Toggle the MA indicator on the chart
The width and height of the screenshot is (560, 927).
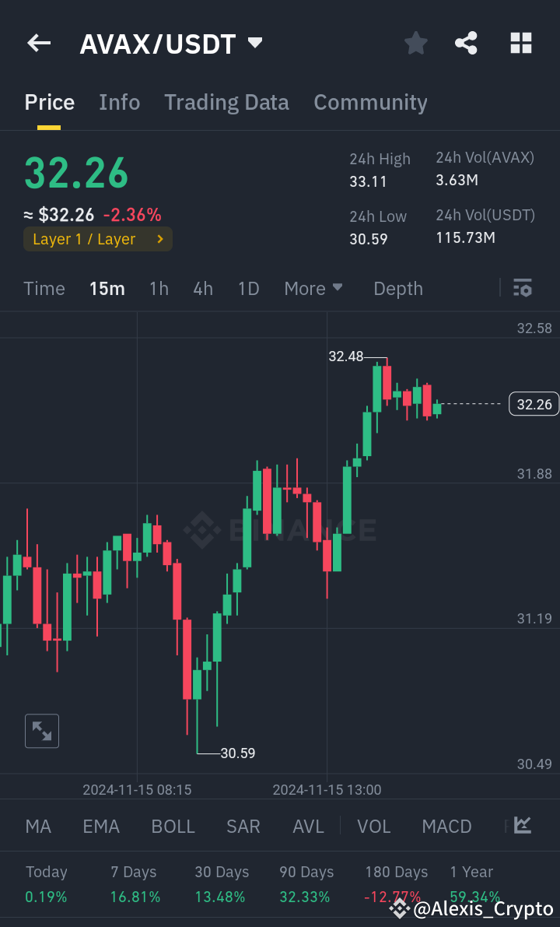tap(38, 826)
